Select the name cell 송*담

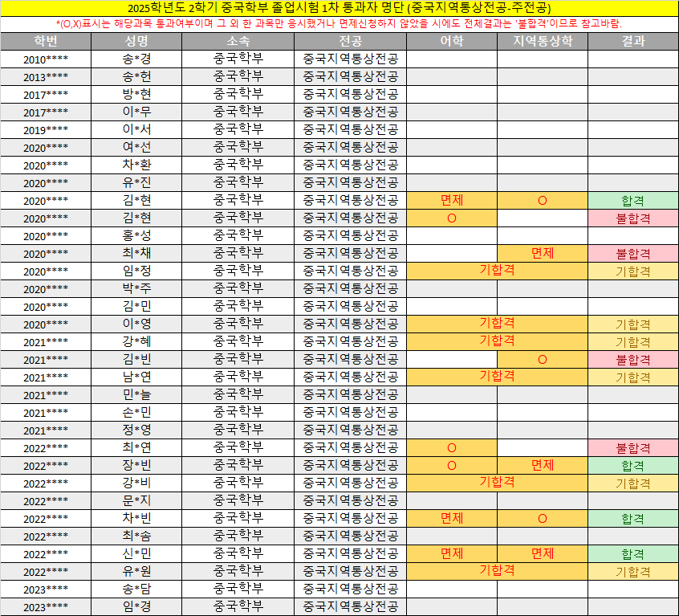pos(136,589)
